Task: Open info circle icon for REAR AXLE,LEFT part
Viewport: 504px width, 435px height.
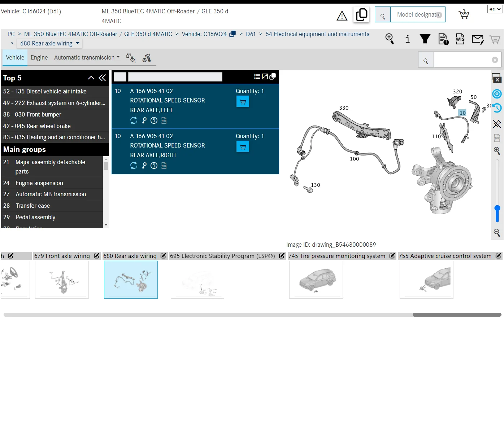Action: click(x=154, y=120)
